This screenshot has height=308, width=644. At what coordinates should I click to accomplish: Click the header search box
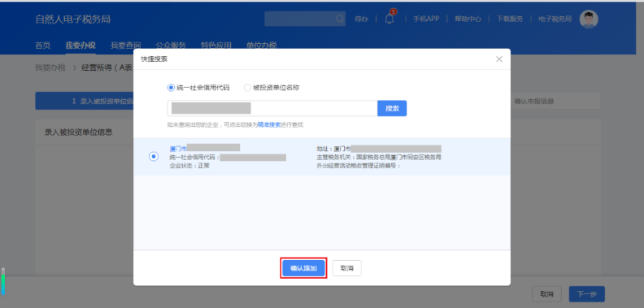(305, 19)
